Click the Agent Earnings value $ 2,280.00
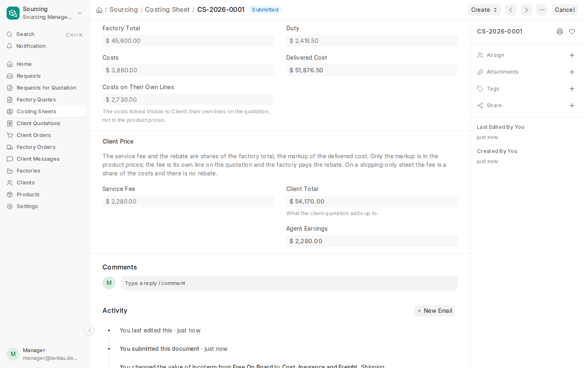The height and width of the screenshot is (368, 588). [x=372, y=241]
